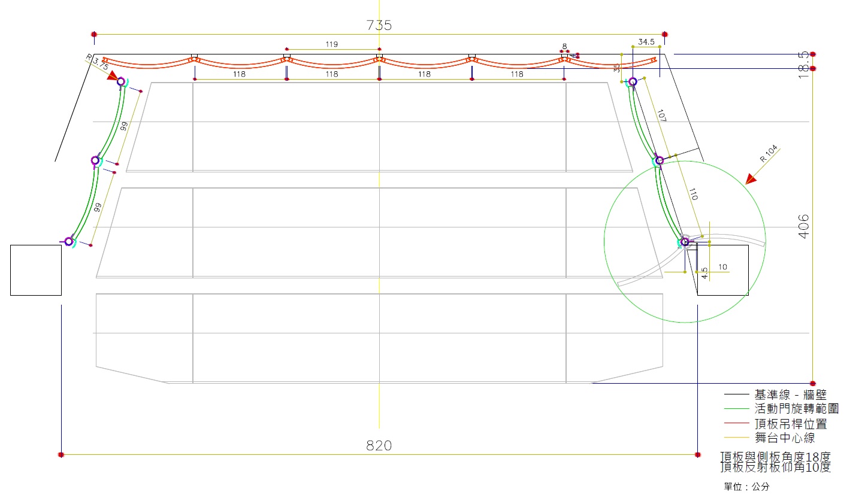862x504 pixels.
Task: Click the purple hinge circle inside green circle
Action: coord(685,242)
